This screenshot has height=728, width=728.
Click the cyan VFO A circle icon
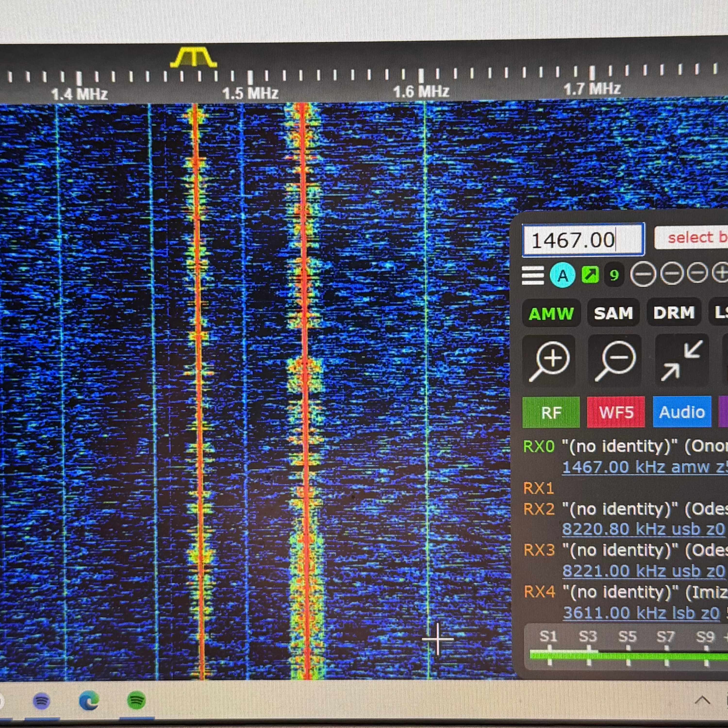pyautogui.click(x=563, y=275)
